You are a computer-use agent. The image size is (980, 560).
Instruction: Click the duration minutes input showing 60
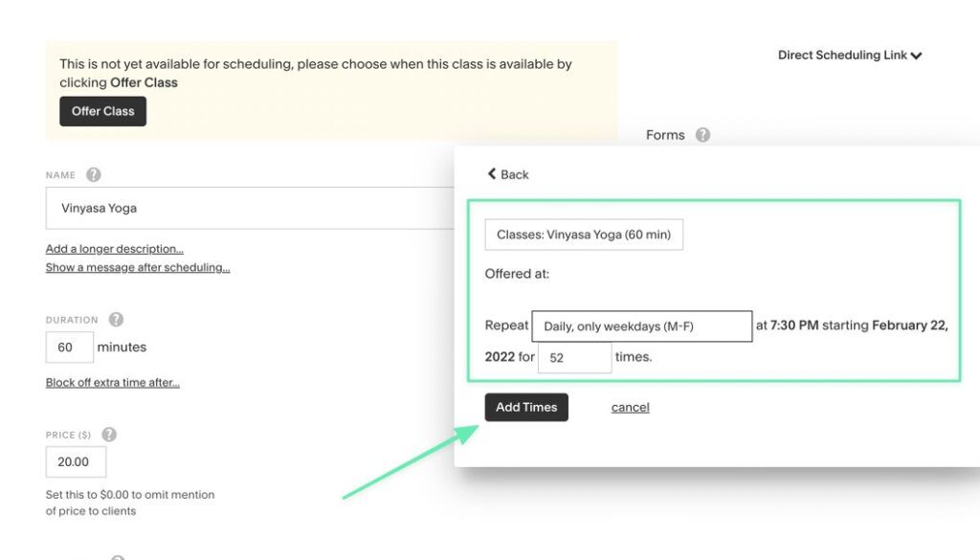click(69, 347)
